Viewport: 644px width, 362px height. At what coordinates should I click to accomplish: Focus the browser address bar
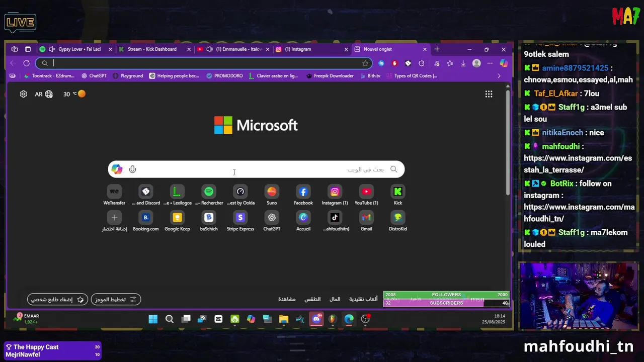point(204,63)
